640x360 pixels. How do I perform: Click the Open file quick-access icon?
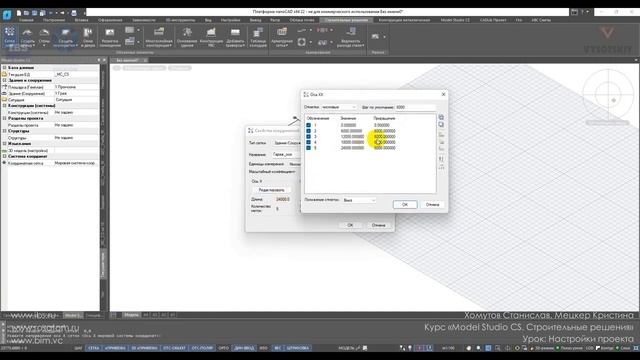click(x=27, y=13)
